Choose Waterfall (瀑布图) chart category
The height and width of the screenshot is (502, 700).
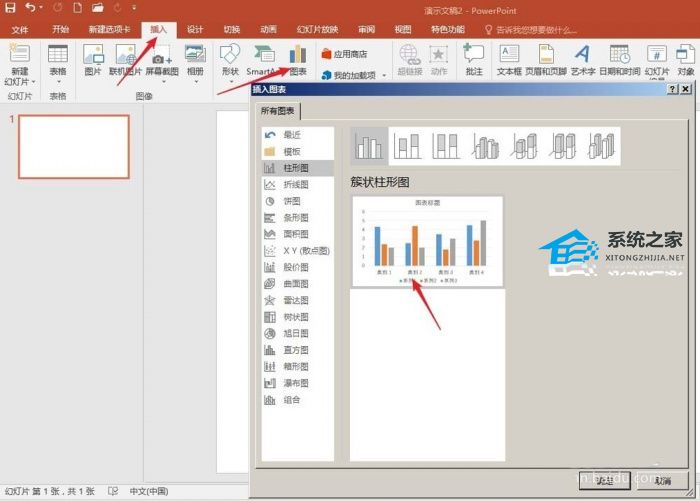297,383
